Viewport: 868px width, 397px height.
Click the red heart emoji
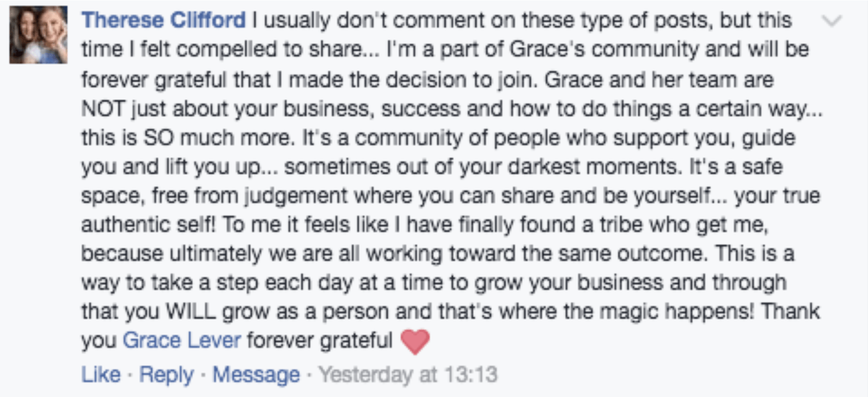[x=415, y=341]
